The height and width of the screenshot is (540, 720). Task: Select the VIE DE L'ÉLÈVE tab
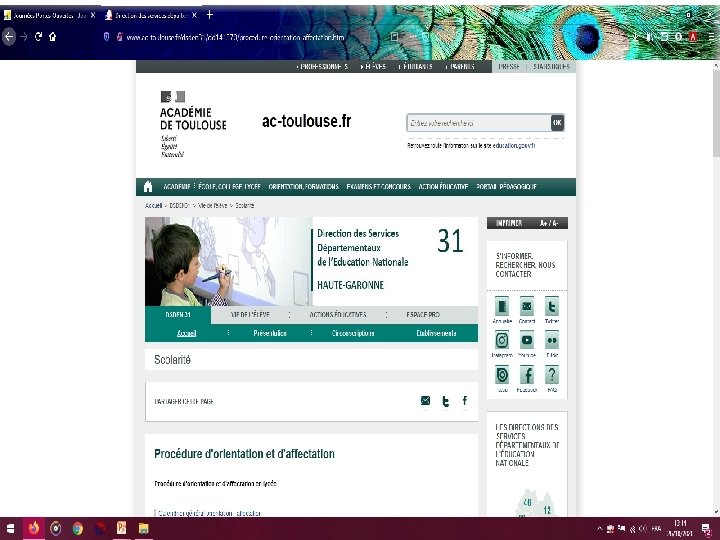tap(250, 315)
